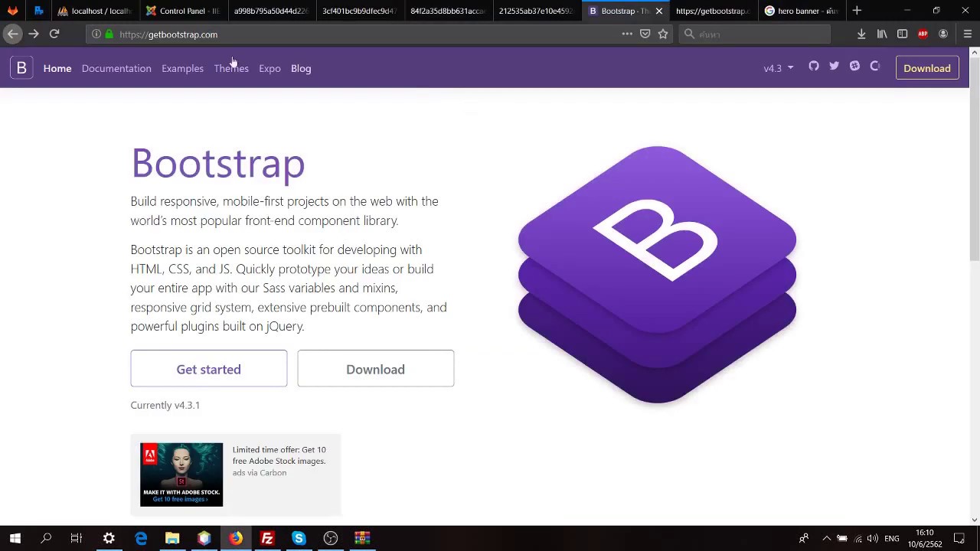The image size is (980, 551).
Task: Open the Windows Start menu
Action: coord(15,538)
